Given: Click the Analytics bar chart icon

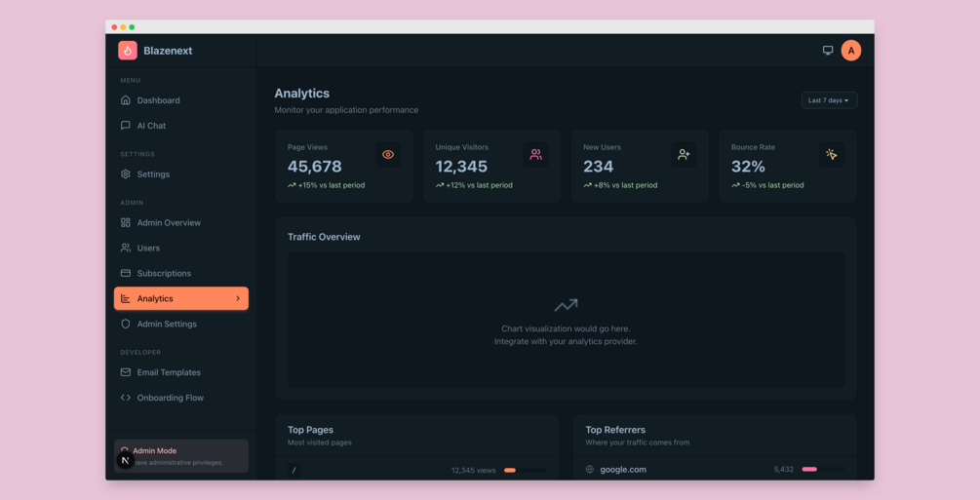Looking at the screenshot, I should [x=126, y=299].
